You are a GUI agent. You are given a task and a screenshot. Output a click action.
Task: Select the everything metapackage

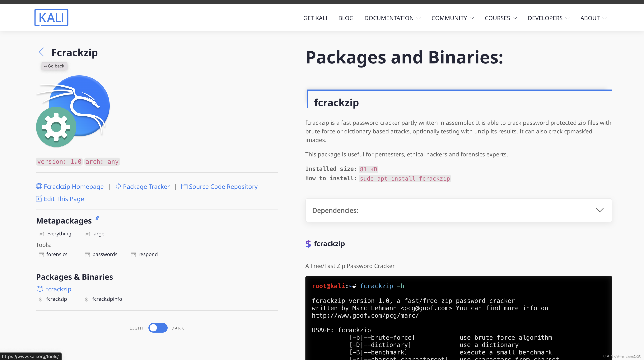click(59, 234)
